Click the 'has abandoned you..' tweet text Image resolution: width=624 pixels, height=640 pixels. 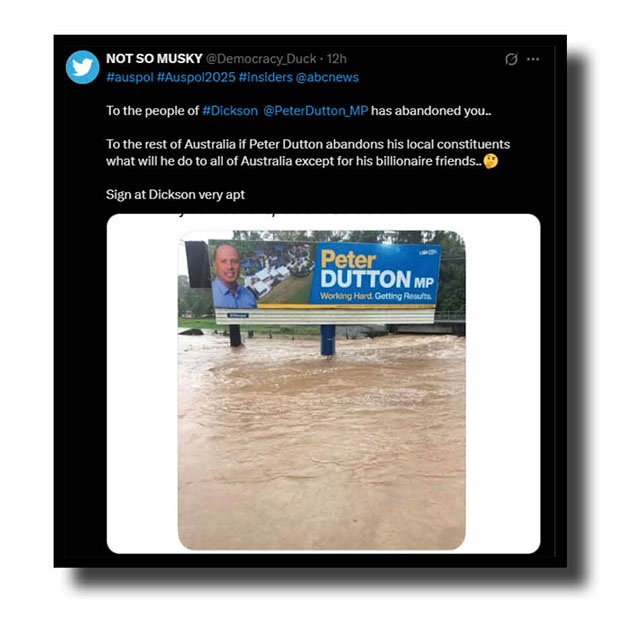click(x=431, y=111)
